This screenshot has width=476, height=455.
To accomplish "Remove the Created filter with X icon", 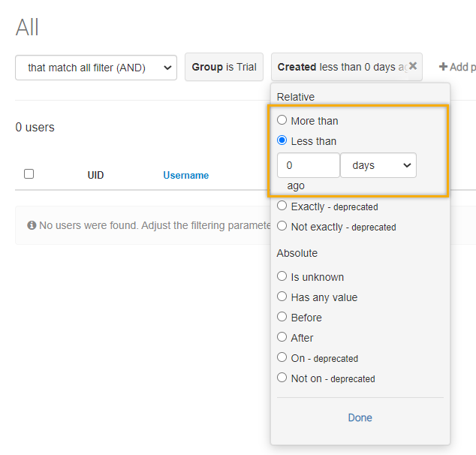I will 413,66.
